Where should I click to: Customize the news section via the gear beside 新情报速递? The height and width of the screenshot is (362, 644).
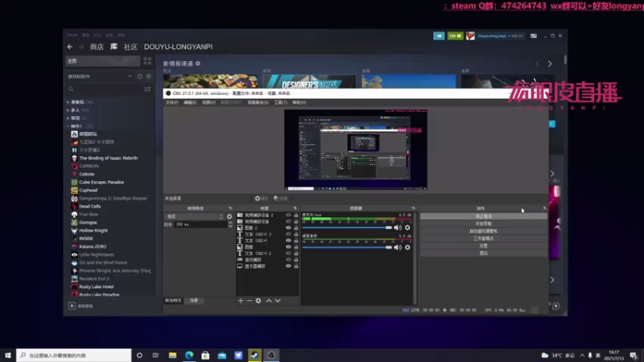click(x=198, y=64)
